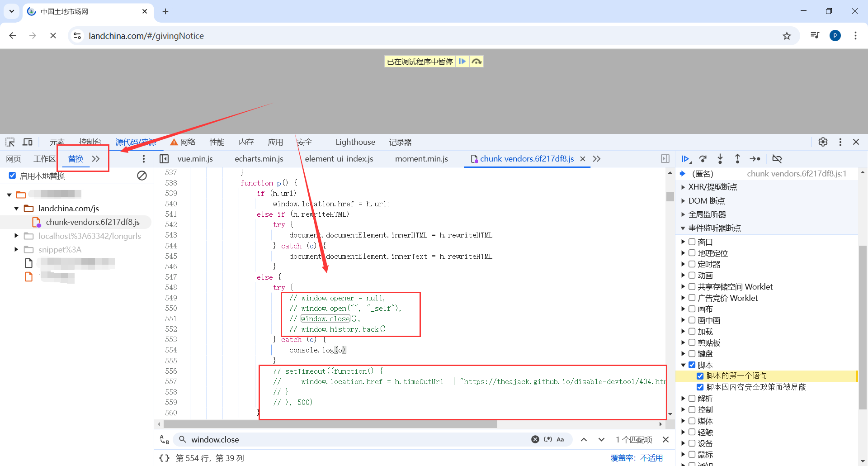This screenshot has height=466, width=868.
Task: Open the Chrome profile avatar
Action: (835, 36)
